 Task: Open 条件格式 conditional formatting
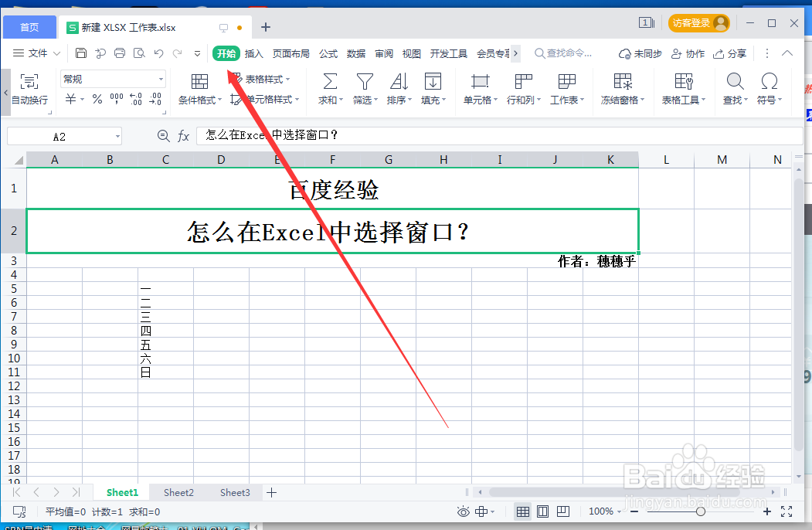pos(199,89)
